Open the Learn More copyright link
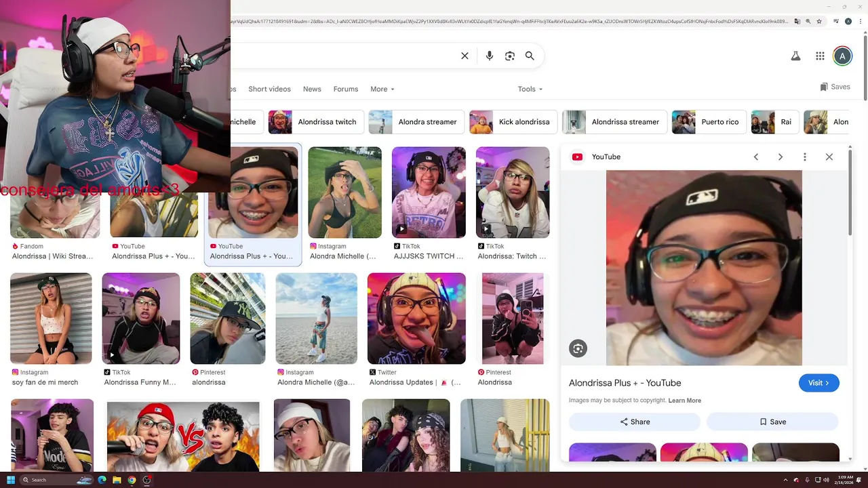 tap(684, 401)
